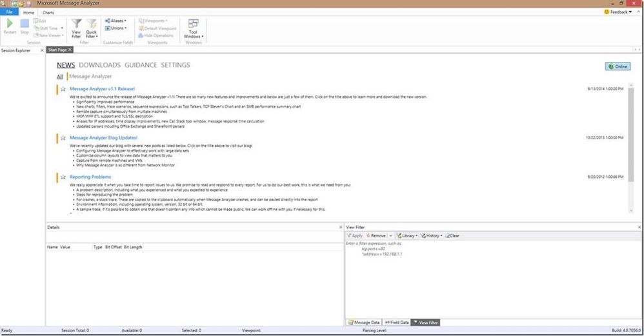644x336 pixels.
Task: Open the File menu
Action: coord(9,12)
